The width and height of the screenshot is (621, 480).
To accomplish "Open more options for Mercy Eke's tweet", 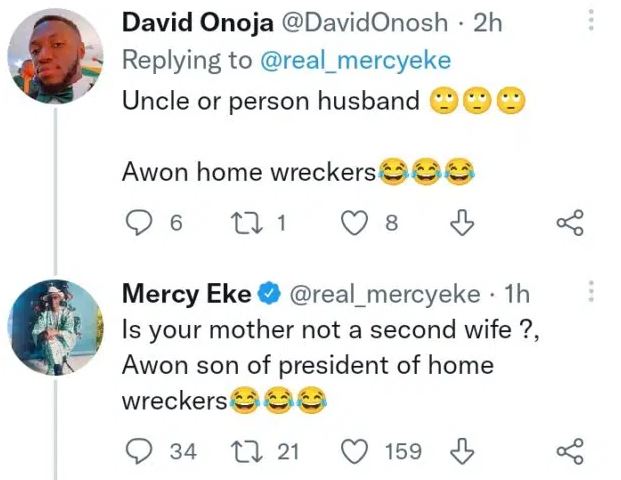I will coord(591,291).
